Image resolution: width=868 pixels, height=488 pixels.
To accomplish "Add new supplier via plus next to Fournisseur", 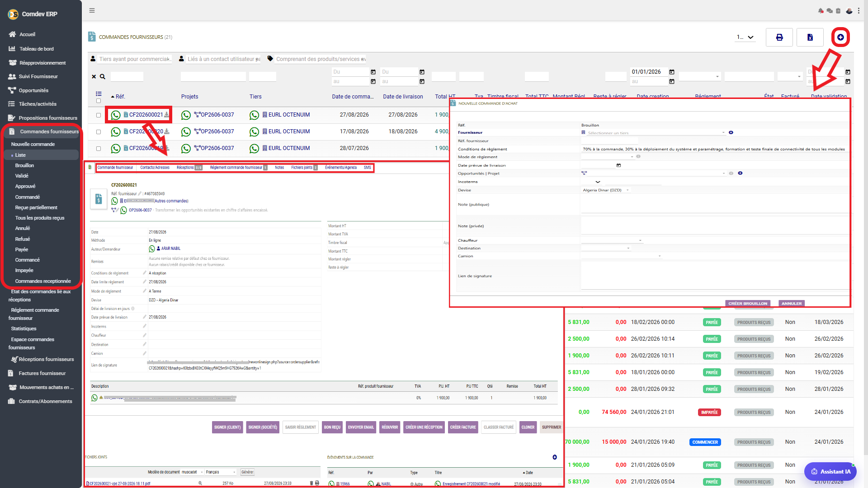I will coord(731,132).
